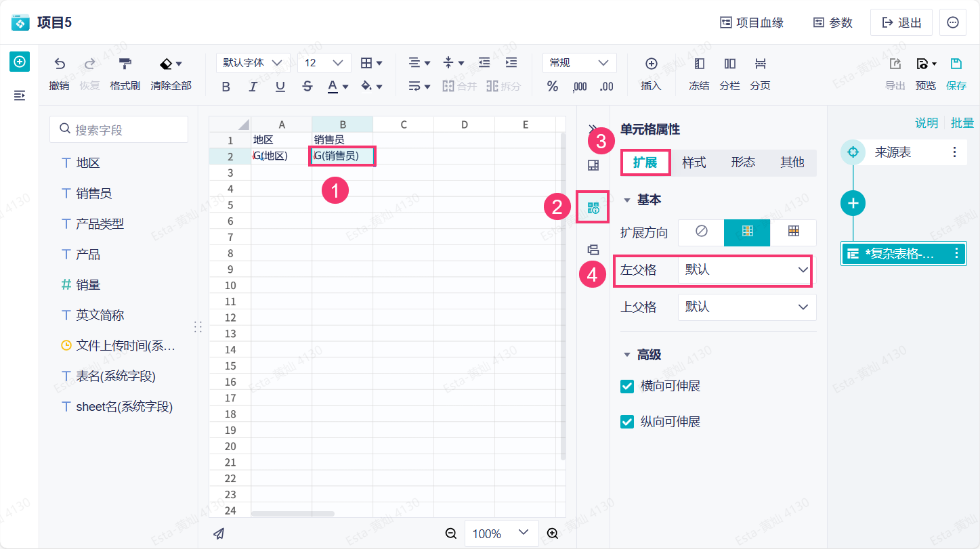The height and width of the screenshot is (549, 980).
Task: Click the decimal places (.00) icon
Action: click(607, 87)
